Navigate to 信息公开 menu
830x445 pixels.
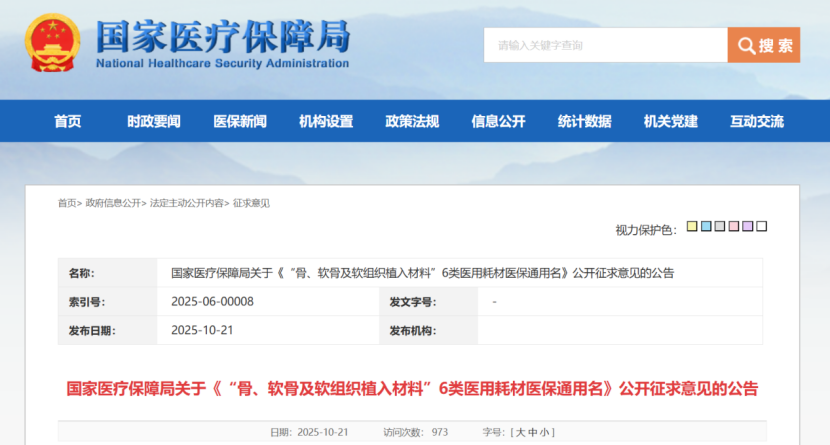(498, 121)
